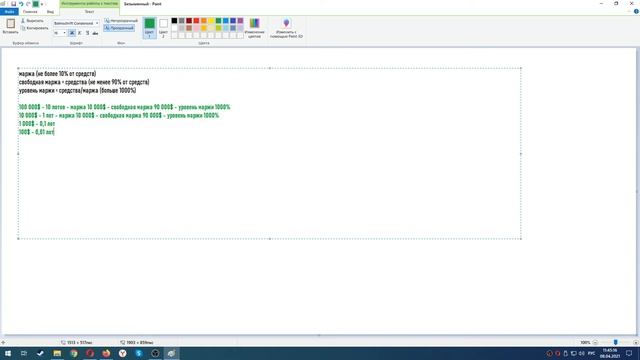Click the volume icon in system tray
The height and width of the screenshot is (360, 640).
click(x=582, y=353)
